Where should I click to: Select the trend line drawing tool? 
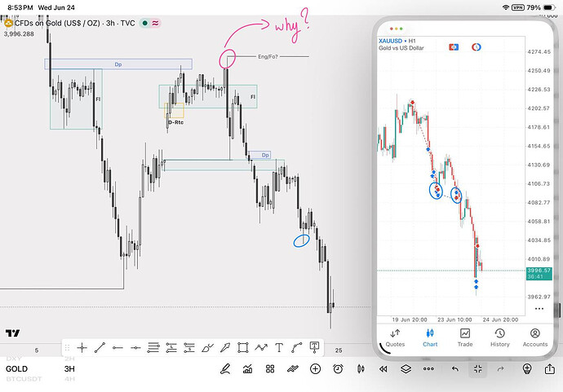tap(100, 347)
